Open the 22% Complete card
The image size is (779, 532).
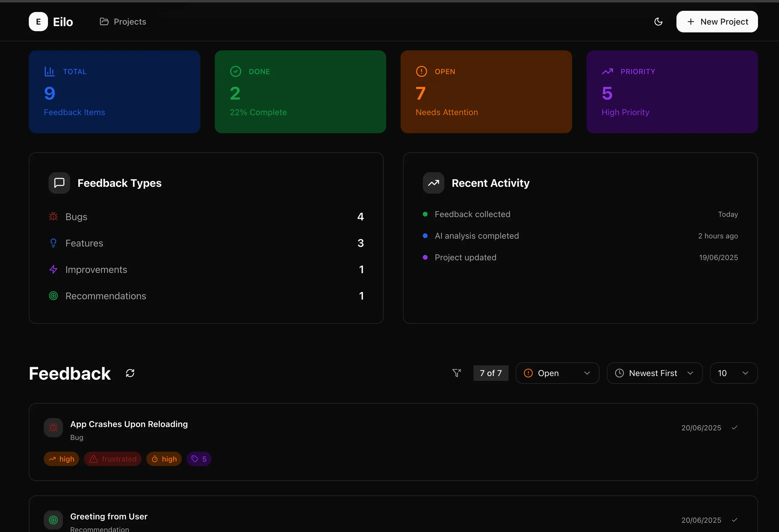click(x=300, y=92)
